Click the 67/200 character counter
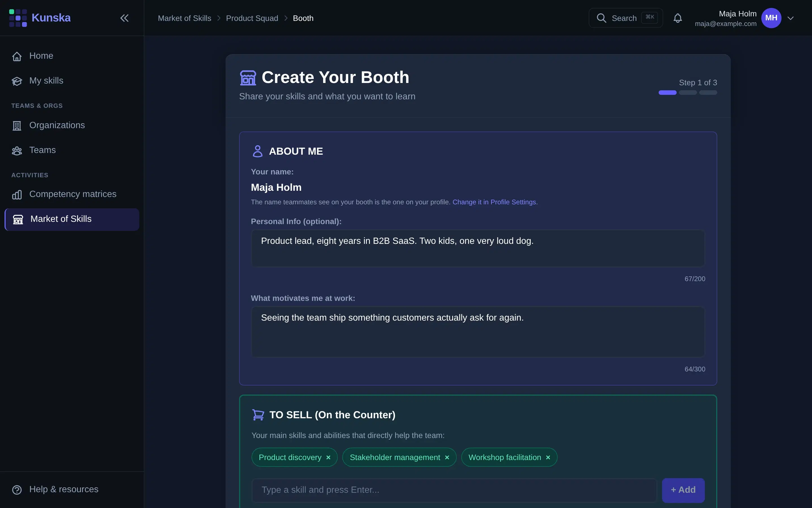 tap(695, 279)
